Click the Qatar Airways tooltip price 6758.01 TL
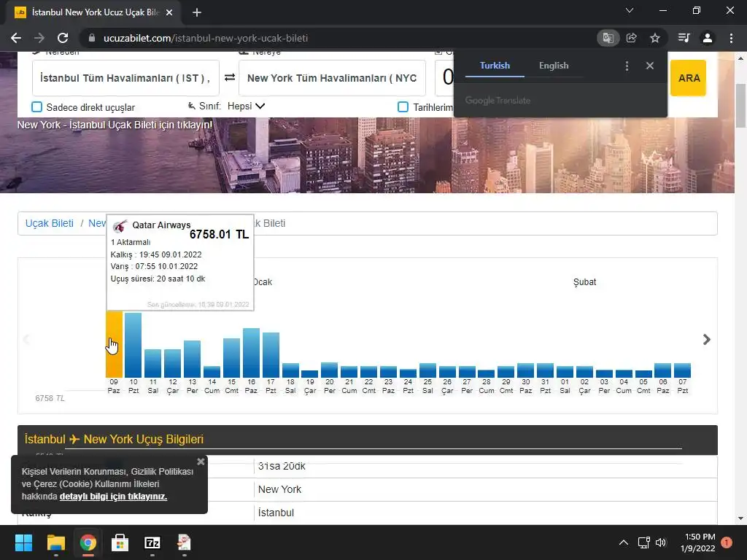The height and width of the screenshot is (560, 747). (x=219, y=234)
